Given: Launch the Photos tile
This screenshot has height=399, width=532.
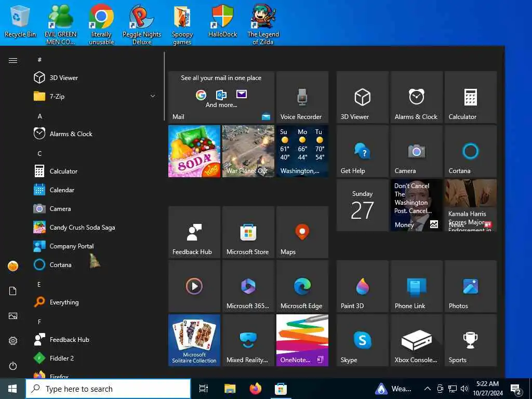Looking at the screenshot, I should [x=471, y=286].
